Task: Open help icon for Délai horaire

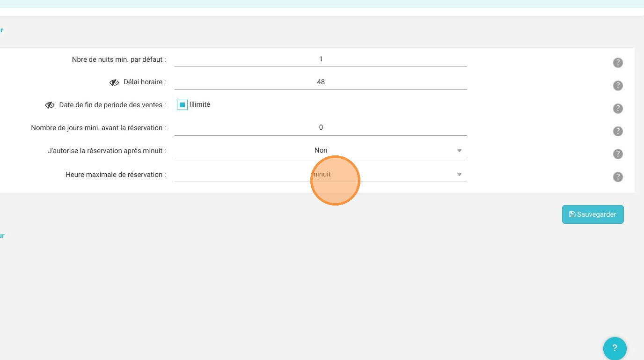Action: [618, 86]
